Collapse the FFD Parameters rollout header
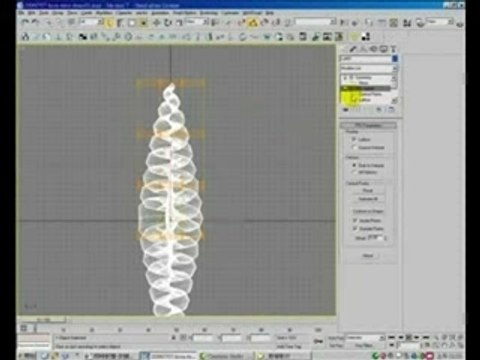The height and width of the screenshot is (360, 480). [x=368, y=125]
